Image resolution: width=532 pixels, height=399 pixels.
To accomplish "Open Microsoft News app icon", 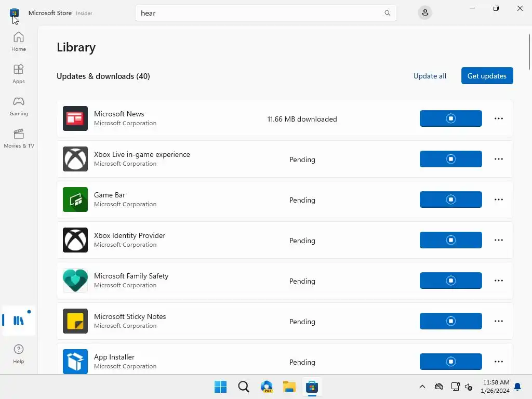I will click(75, 118).
